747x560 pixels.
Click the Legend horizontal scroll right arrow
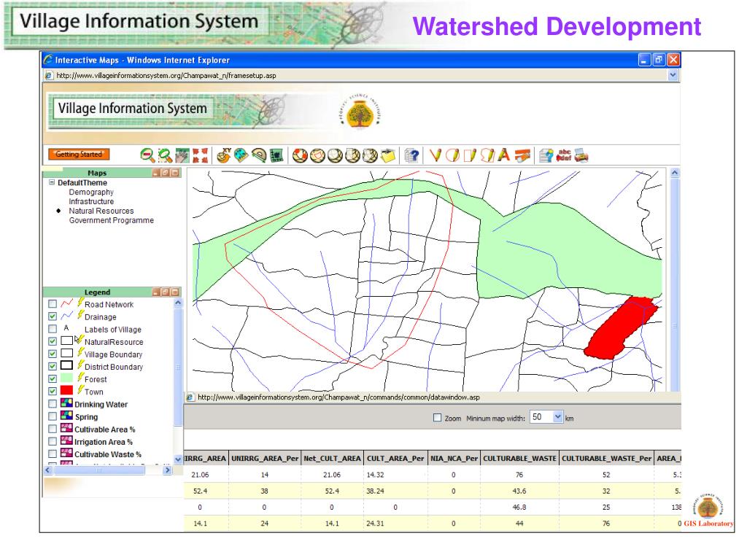pyautogui.click(x=167, y=470)
